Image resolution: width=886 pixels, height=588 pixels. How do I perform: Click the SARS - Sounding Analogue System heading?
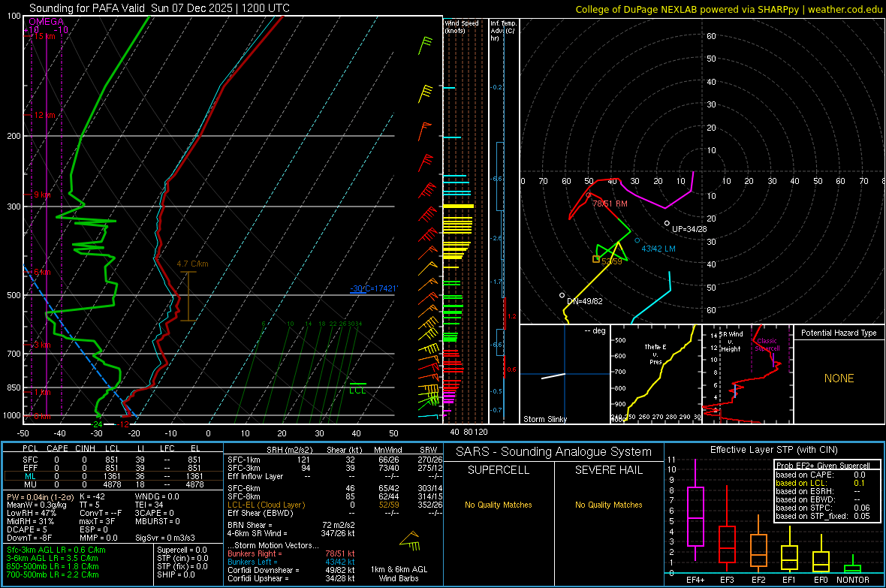pos(554,451)
